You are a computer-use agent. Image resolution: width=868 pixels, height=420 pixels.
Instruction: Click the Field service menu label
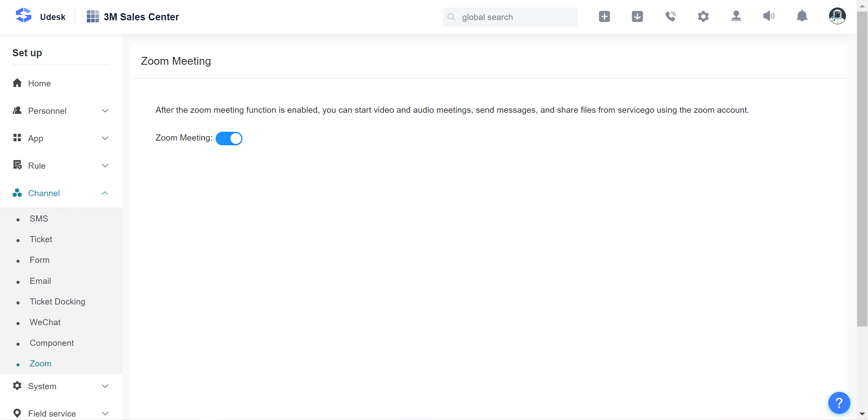tap(52, 414)
